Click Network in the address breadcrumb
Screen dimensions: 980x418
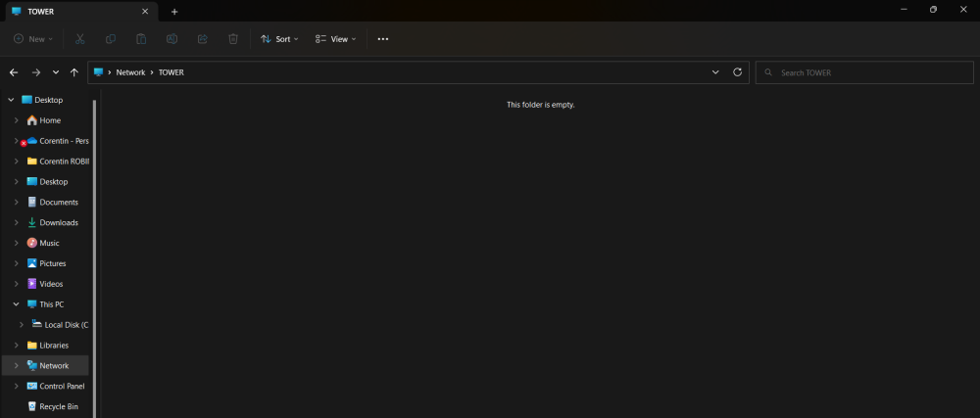130,72
